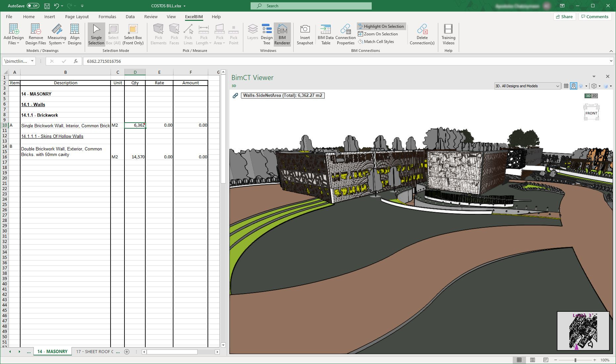
Task: Expand the Name Box dropdown
Action: (x=32, y=61)
